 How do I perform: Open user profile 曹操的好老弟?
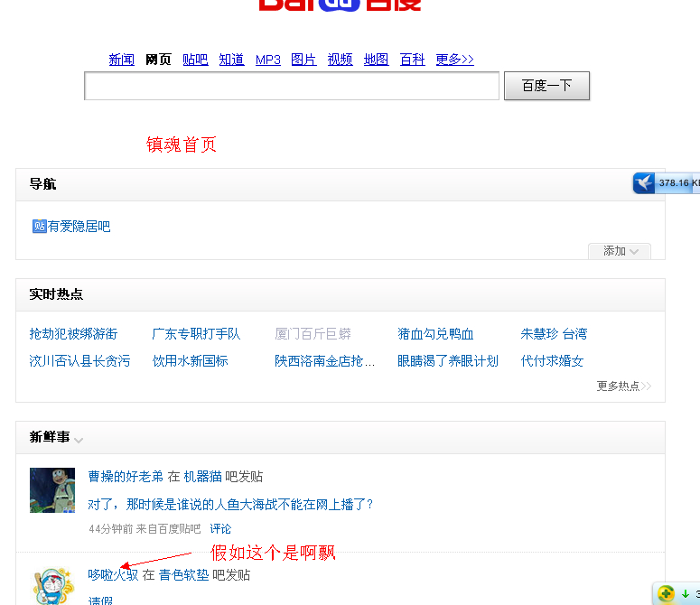pos(126,477)
